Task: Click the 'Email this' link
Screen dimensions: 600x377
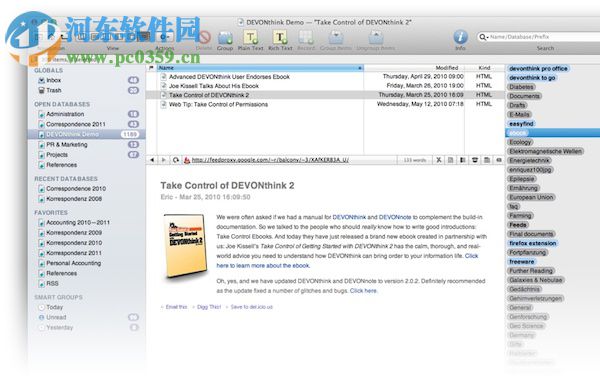Action: point(176,307)
